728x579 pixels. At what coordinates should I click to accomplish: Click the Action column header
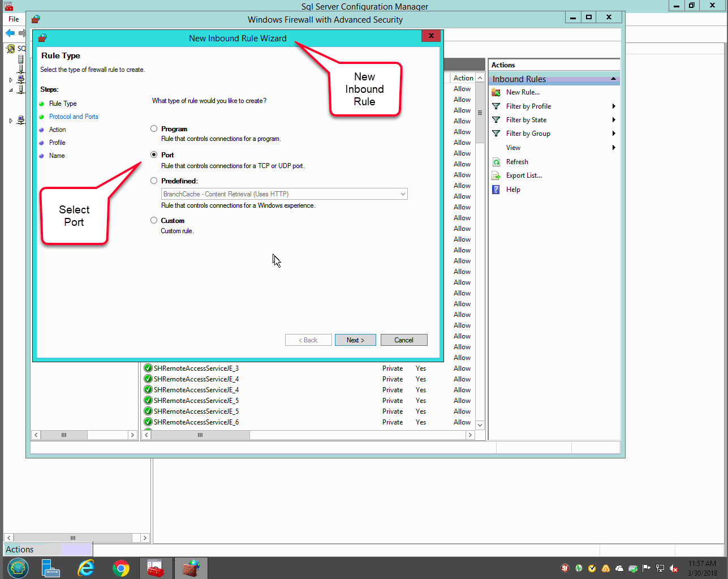[463, 78]
